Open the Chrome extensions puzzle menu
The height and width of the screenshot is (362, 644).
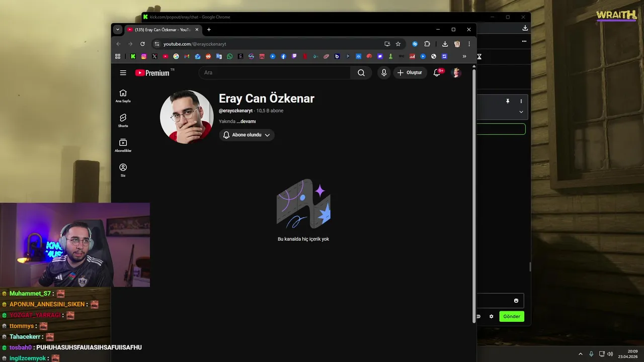pyautogui.click(x=427, y=44)
